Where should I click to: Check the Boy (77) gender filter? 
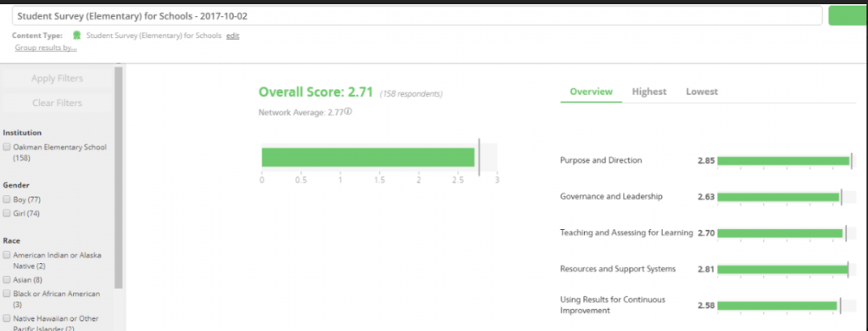click(7, 199)
